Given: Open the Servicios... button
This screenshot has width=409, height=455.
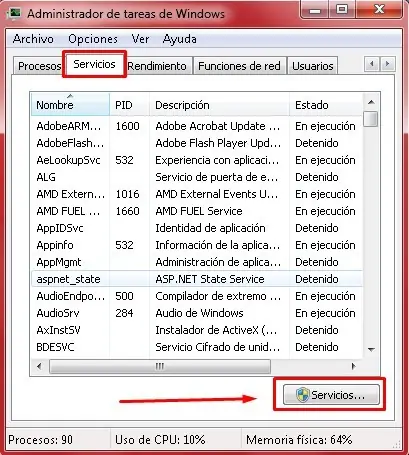Looking at the screenshot, I should [x=331, y=395].
